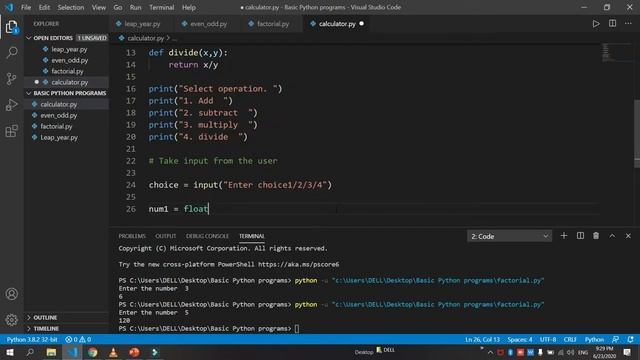Close the terminal panel

click(x=628, y=236)
